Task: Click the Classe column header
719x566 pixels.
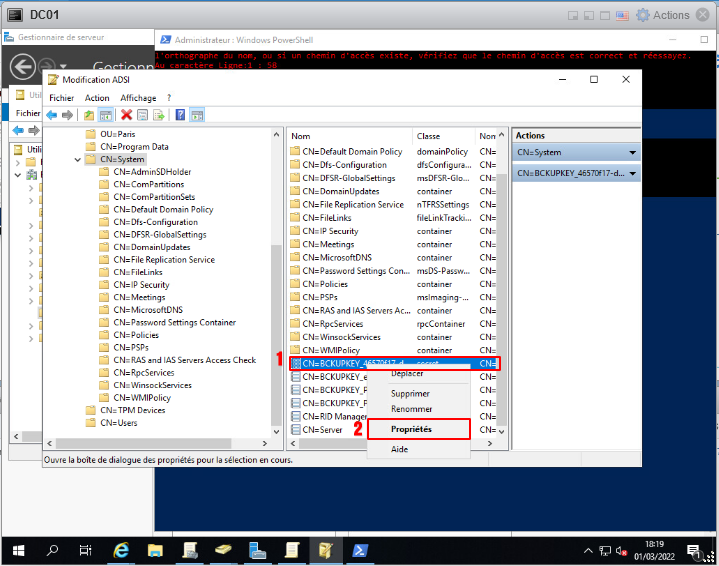Action: point(428,136)
